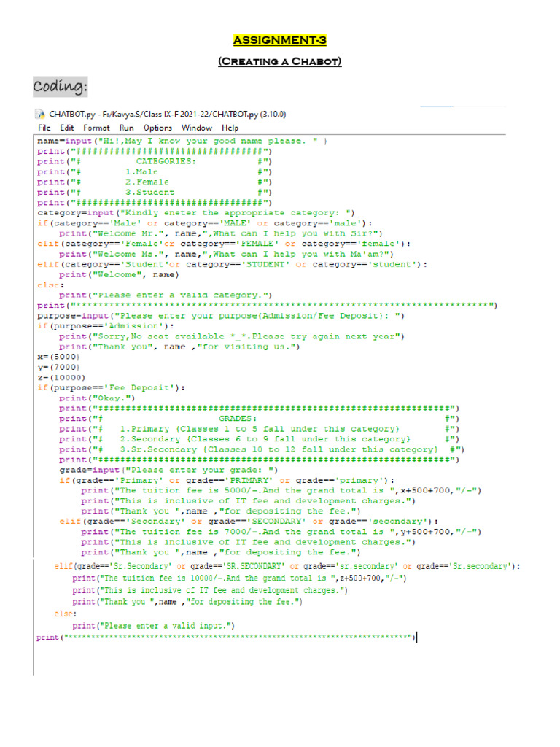Click the 'Please enter a valid category' line

(x=166, y=295)
